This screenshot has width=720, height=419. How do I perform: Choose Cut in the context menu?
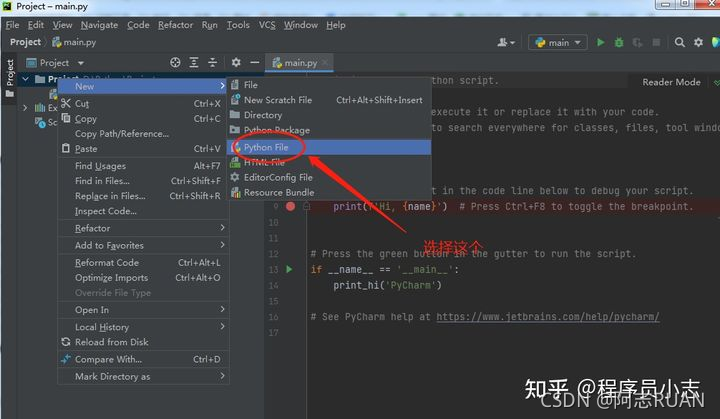[x=142, y=103]
